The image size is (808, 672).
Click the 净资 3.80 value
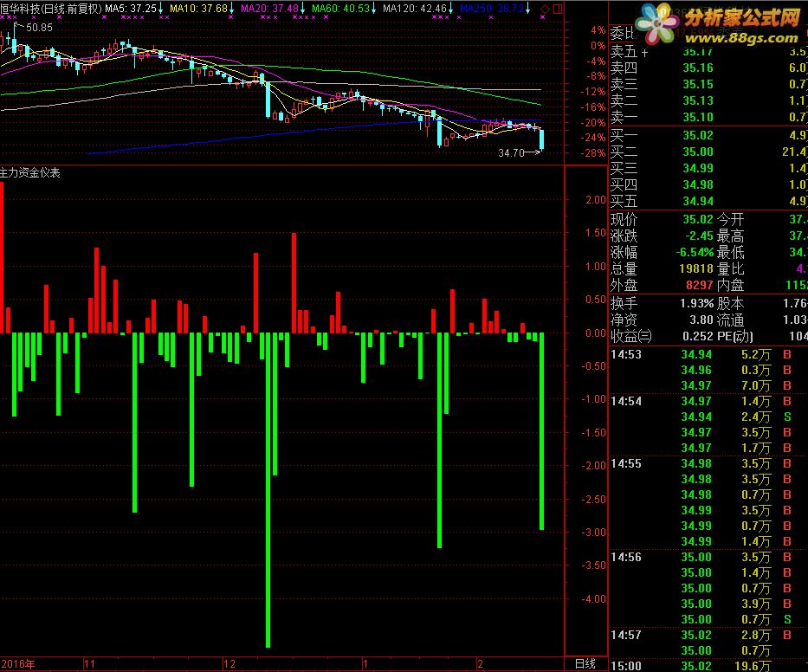pos(701,320)
